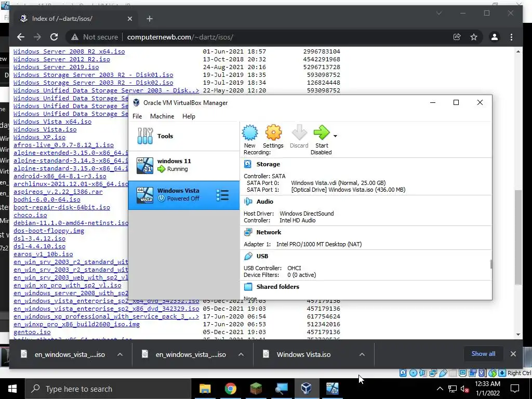Image resolution: width=532 pixels, height=399 pixels.
Task: Open the Minecraft block taskbar icon
Action: 256,389
